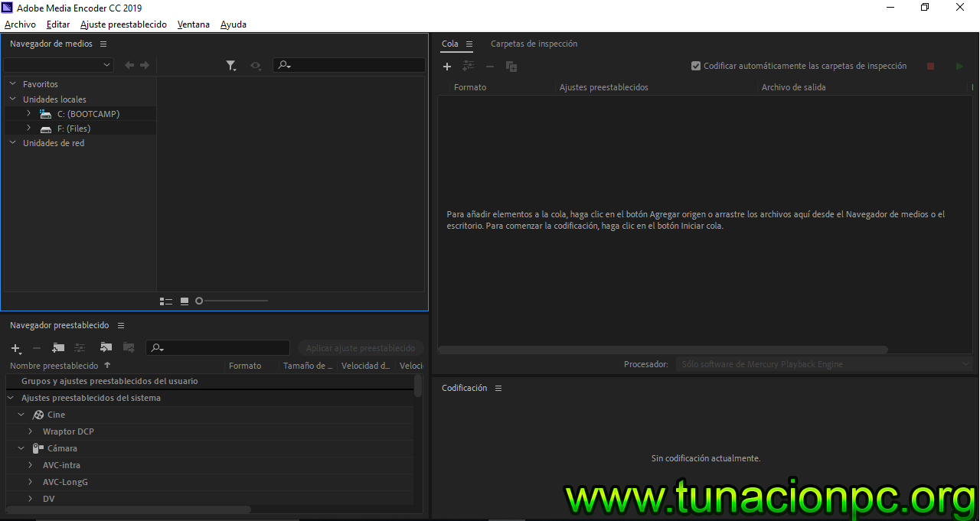Click the F: (Files) drive icon
The width and height of the screenshot is (980, 521).
click(x=46, y=129)
